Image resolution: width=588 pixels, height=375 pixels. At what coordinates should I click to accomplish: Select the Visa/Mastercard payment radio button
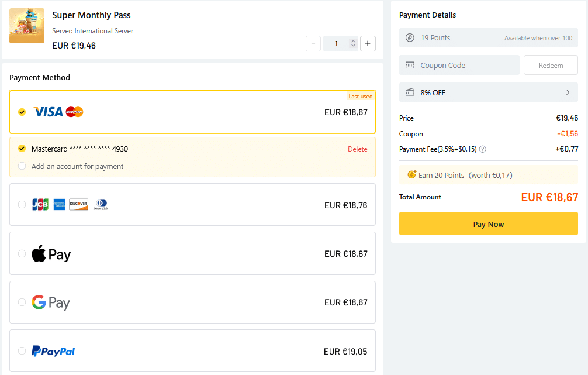22,112
